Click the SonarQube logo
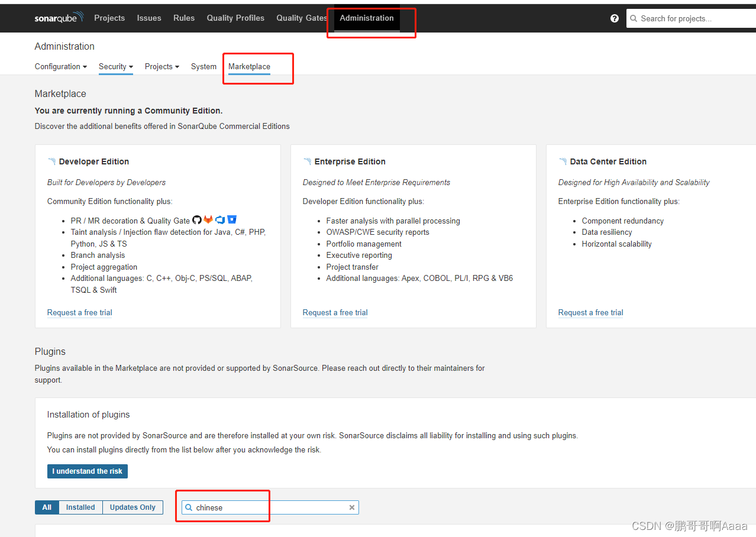The height and width of the screenshot is (537, 756). coord(59,18)
